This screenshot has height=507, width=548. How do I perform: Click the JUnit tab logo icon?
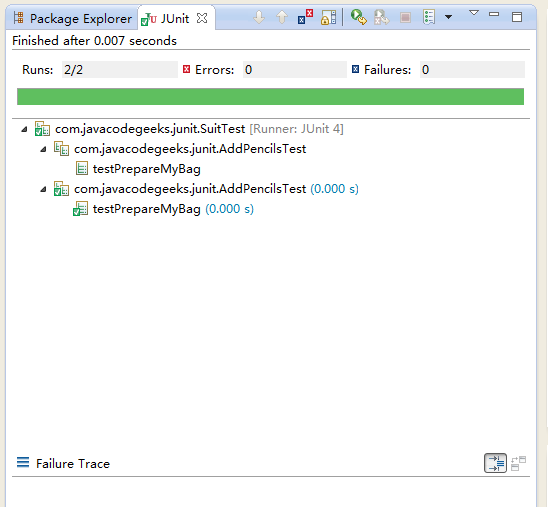pos(149,19)
